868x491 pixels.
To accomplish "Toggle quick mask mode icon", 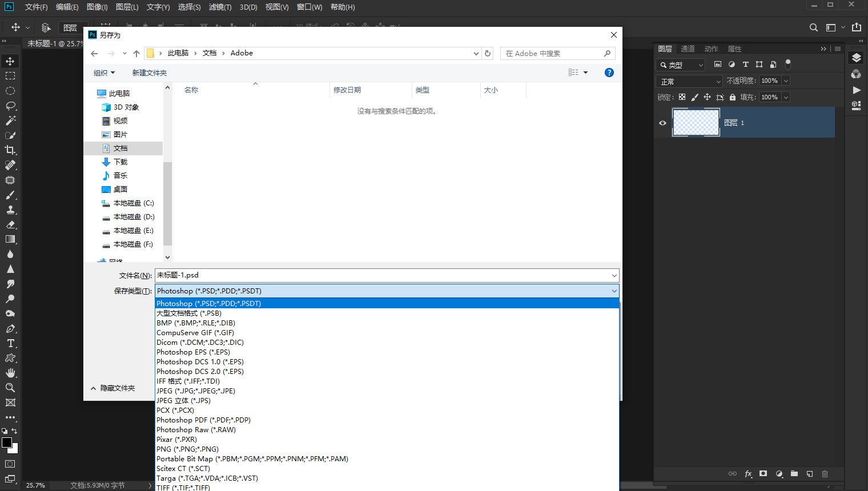I will pos(10,464).
